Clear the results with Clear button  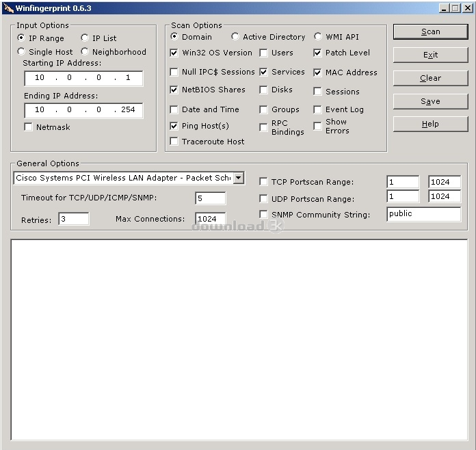pyautogui.click(x=430, y=78)
